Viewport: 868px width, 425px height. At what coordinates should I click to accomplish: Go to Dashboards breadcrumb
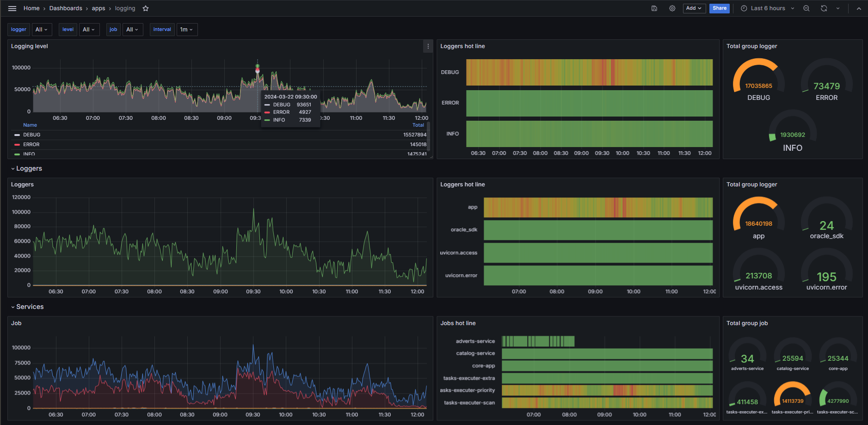click(x=66, y=8)
